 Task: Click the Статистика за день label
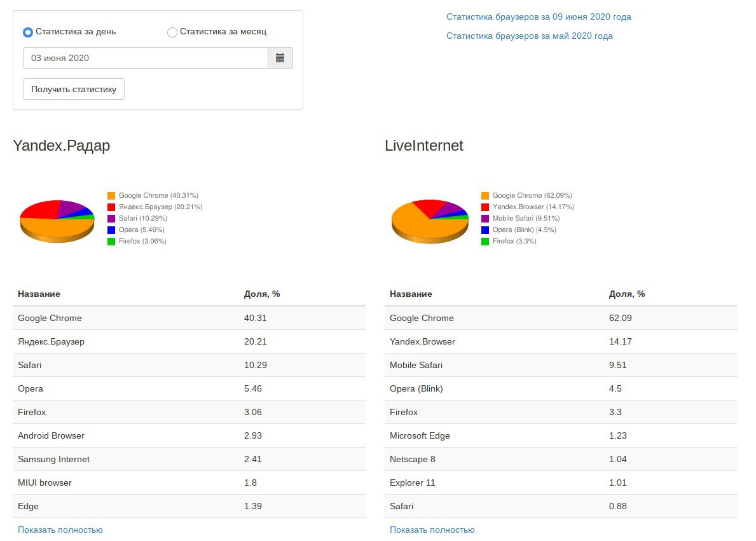point(76,31)
